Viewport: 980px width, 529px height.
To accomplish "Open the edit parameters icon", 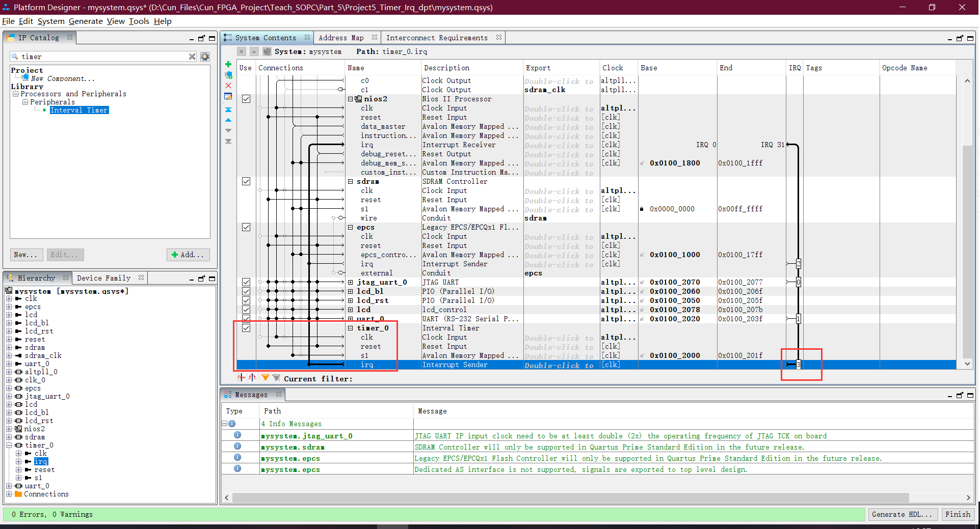I will (x=228, y=96).
